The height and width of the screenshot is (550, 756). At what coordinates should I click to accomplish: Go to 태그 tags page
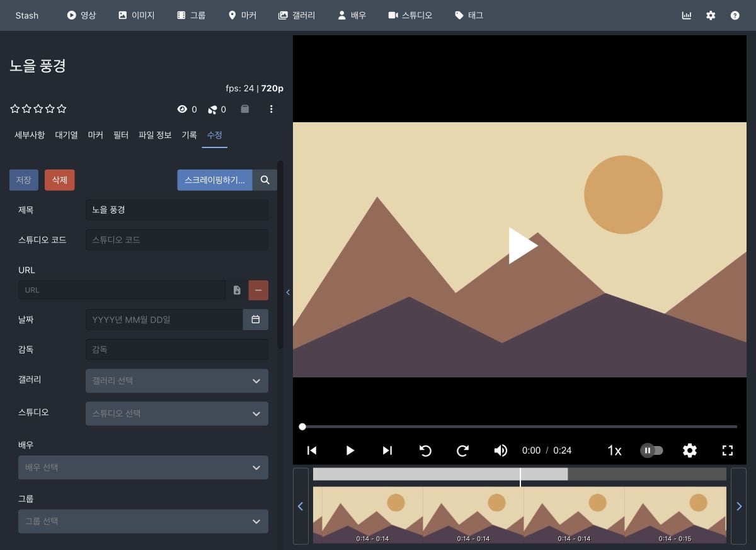(469, 15)
